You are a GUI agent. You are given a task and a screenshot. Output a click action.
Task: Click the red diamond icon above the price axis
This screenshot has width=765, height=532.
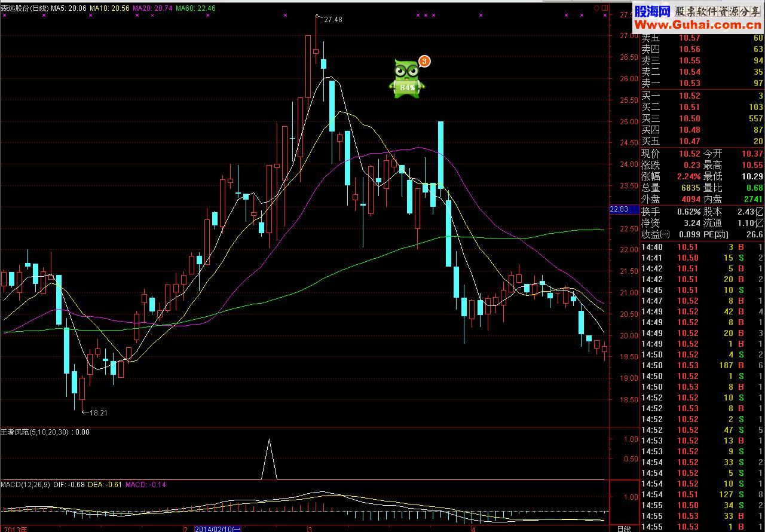[x=596, y=8]
